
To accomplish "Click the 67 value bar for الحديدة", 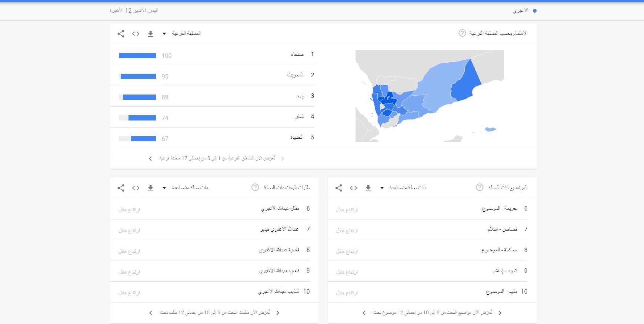I will pyautogui.click(x=137, y=139).
